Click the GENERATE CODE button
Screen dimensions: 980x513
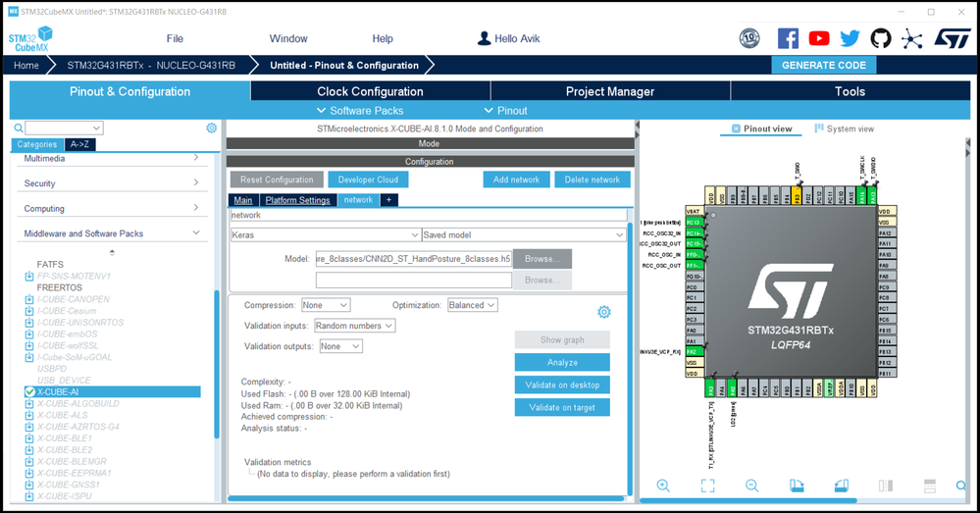[824, 65]
